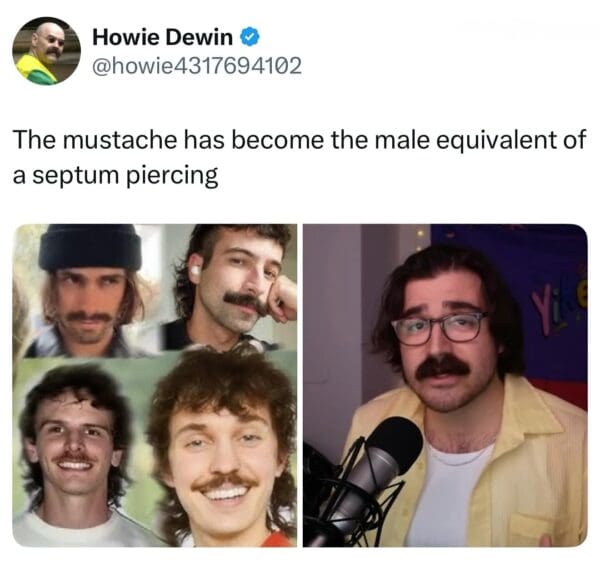Open Howie Dewin's profile avatar
The height and width of the screenshot is (571, 600).
tap(46, 51)
